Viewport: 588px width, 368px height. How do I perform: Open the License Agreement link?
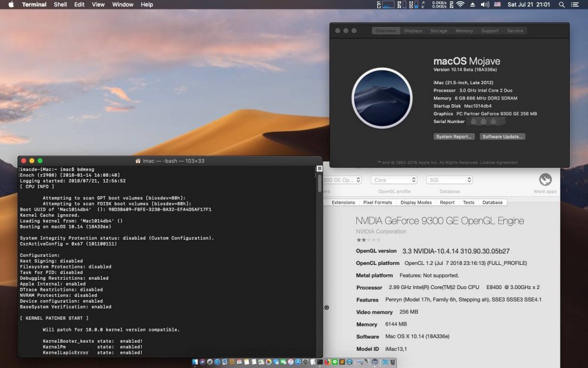click(x=499, y=163)
